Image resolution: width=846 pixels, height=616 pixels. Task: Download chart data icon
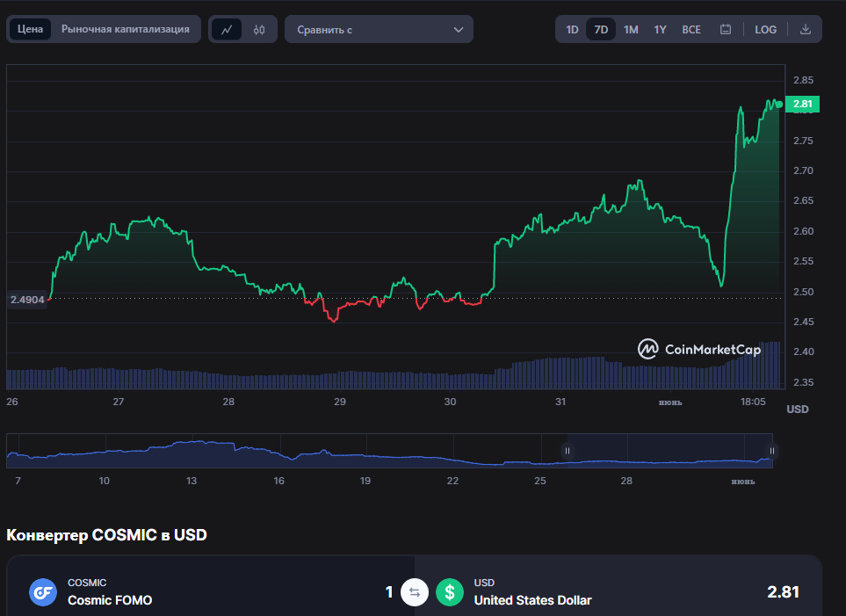[805, 29]
